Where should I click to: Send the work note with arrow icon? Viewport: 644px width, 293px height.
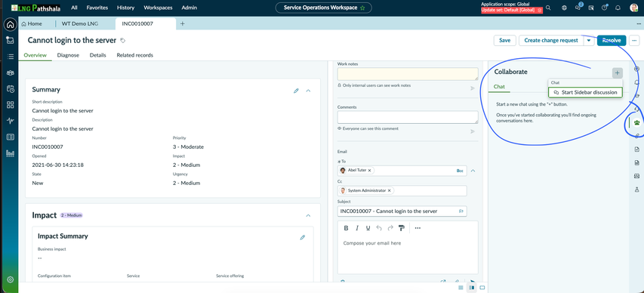pos(473,88)
